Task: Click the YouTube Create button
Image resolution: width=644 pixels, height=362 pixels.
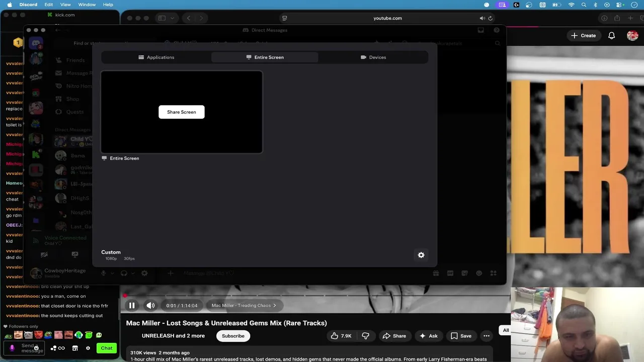Action: coord(583,36)
